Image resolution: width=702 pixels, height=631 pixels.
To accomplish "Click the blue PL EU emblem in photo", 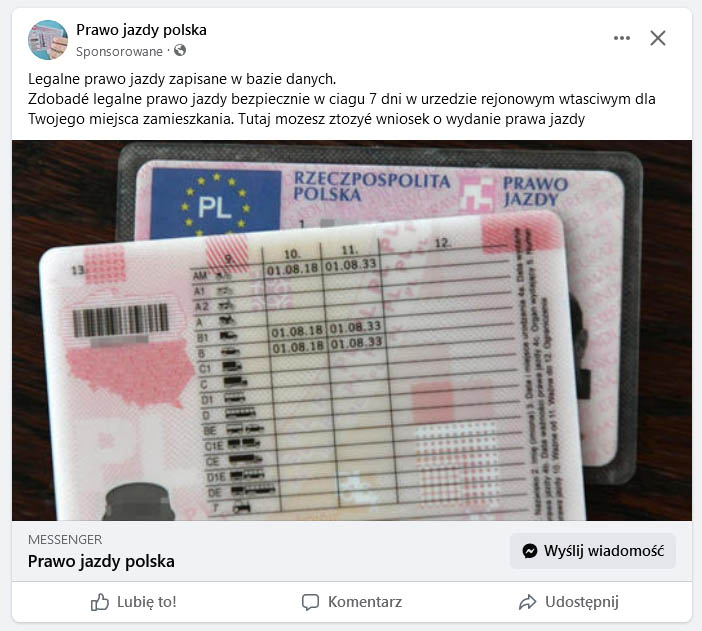I will (x=215, y=203).
